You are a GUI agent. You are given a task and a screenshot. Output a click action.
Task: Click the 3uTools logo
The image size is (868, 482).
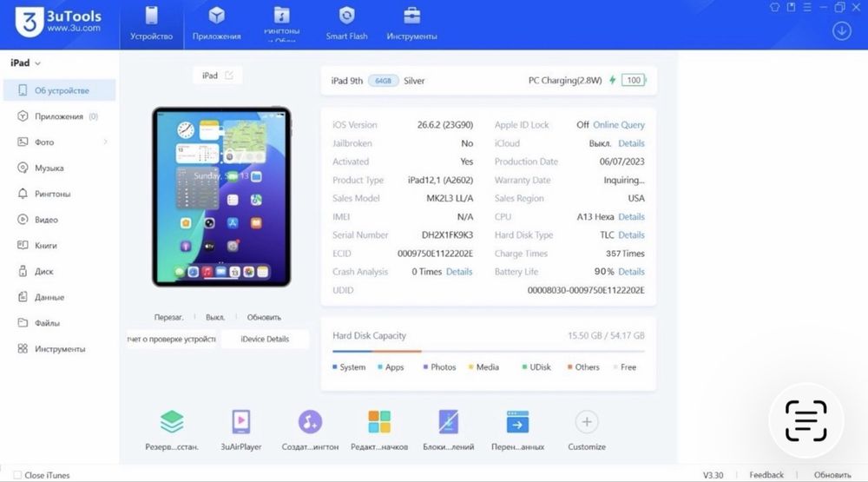(58, 23)
